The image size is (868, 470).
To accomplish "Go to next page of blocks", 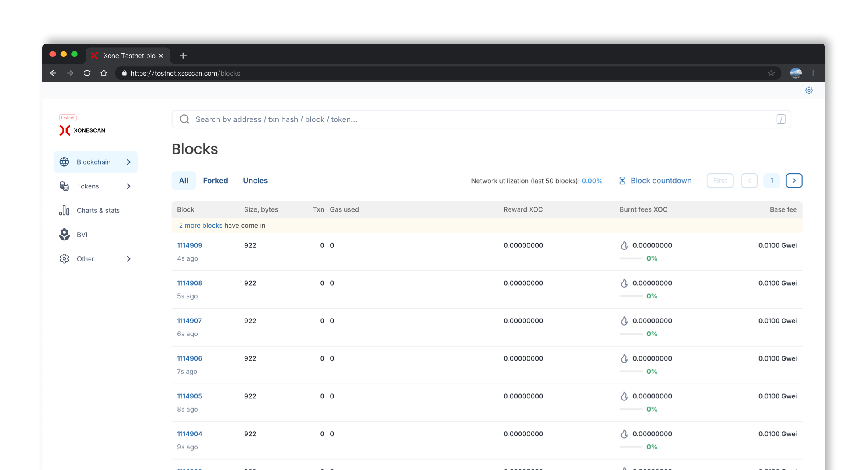I will point(793,181).
